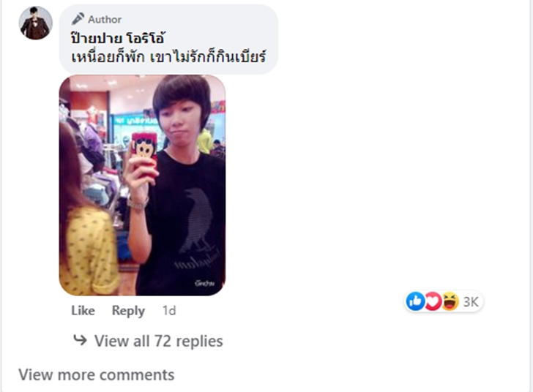
Task: Click the Author label text
Action: pos(105,20)
